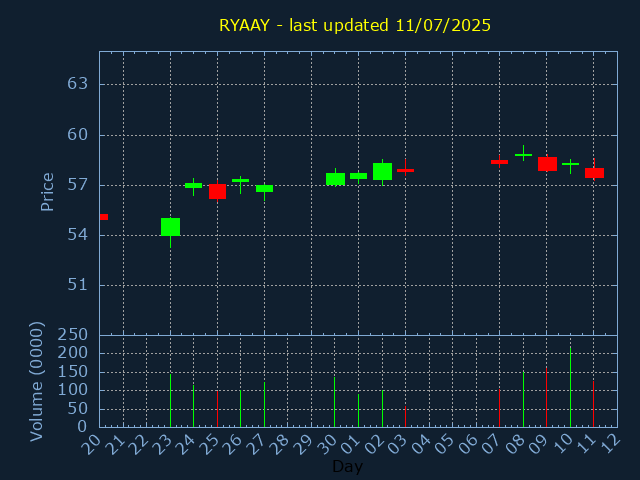Select the 54 price axis label
The height and width of the screenshot is (480, 640).
[78, 235]
